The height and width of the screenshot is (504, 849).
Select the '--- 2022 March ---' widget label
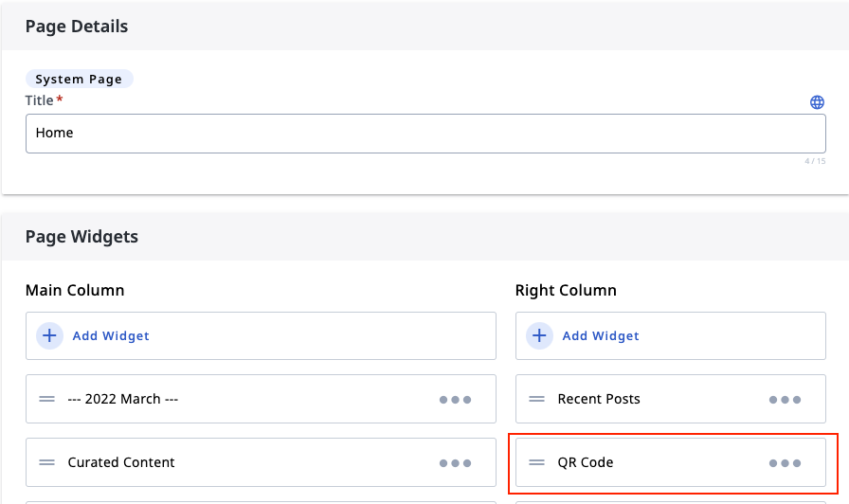pyautogui.click(x=123, y=399)
